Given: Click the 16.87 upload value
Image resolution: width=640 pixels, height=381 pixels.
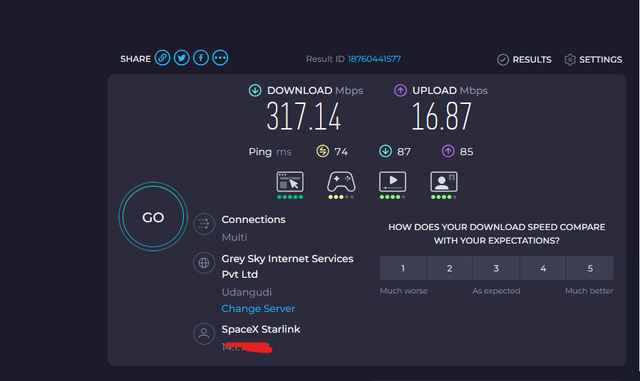Looking at the screenshot, I should [x=442, y=117].
